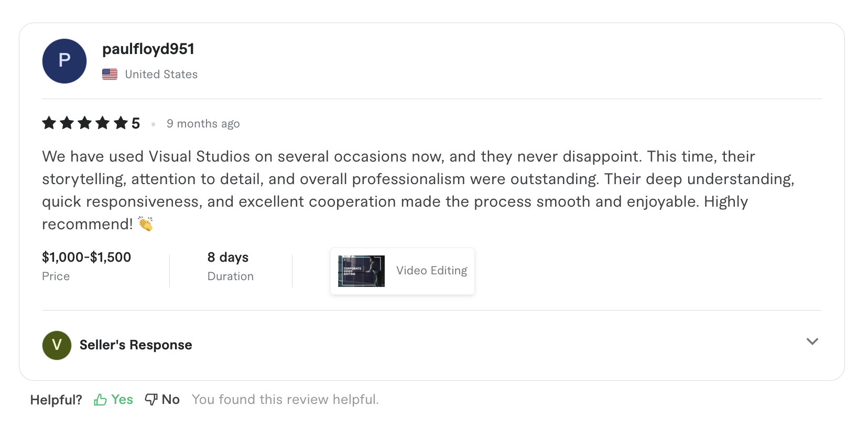
Task: Open the Seller's Response section title
Action: coord(136,345)
